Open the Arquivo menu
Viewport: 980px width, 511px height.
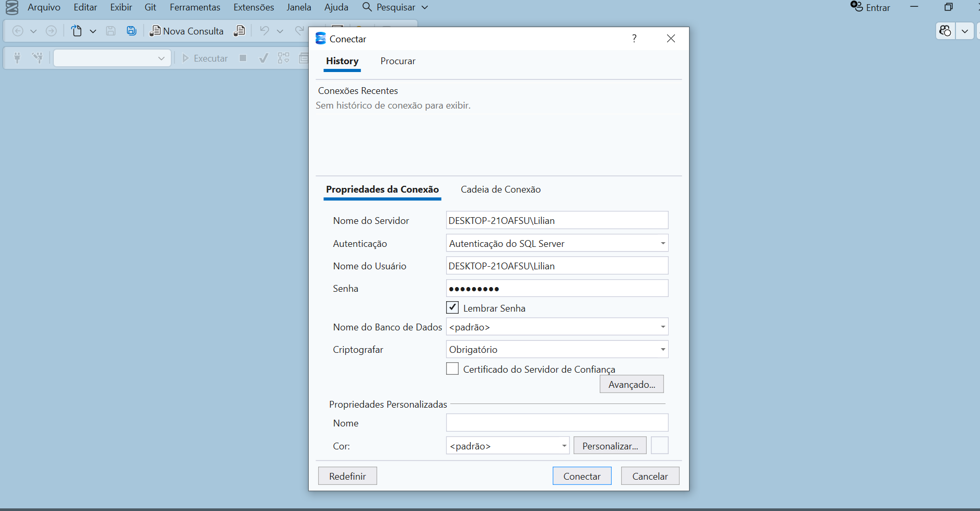(x=44, y=7)
